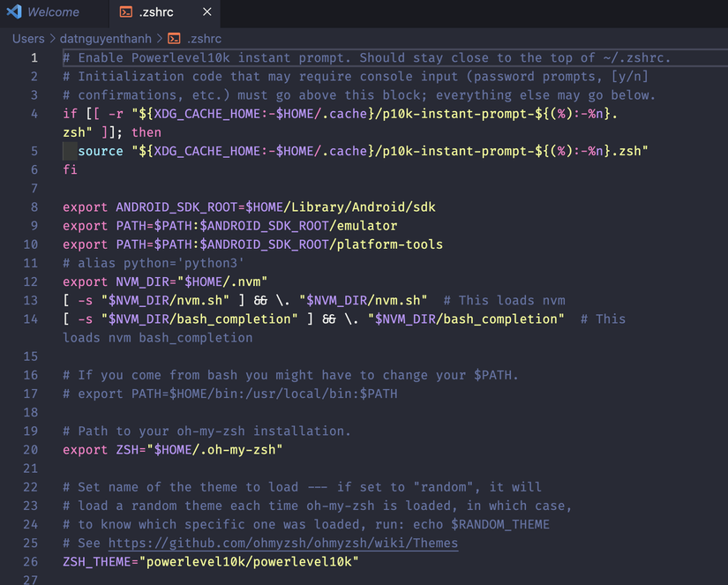This screenshot has width=728, height=585.
Task: Click line number 26 to select that line
Action: (30, 561)
